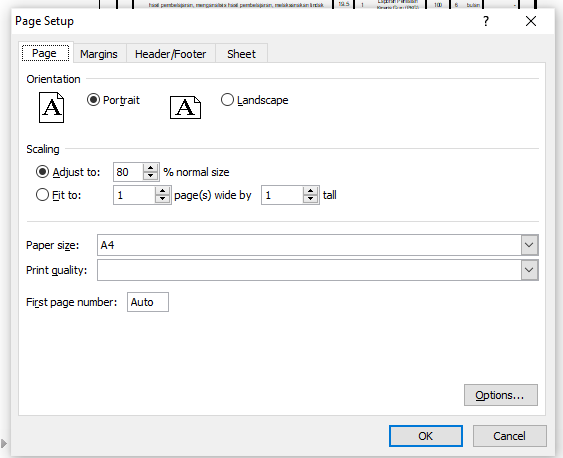This screenshot has height=458, width=563.
Task: Click the pages tall input field
Action: coord(282,195)
